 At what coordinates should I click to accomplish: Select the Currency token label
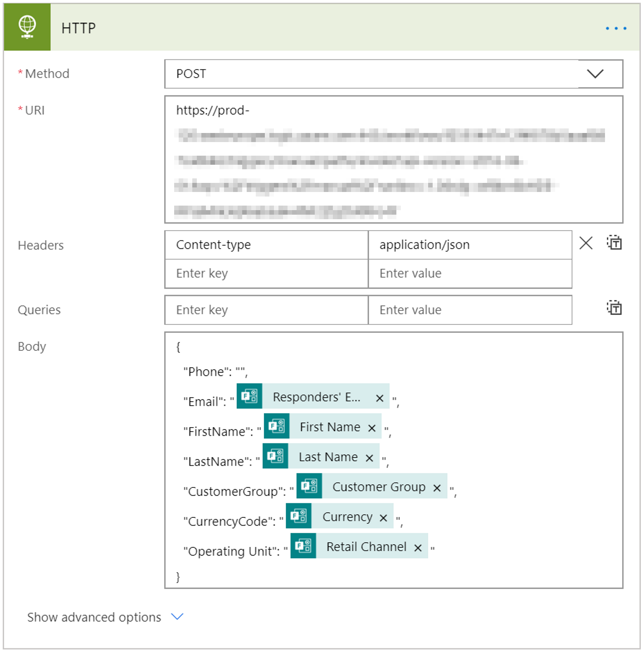coord(347,517)
